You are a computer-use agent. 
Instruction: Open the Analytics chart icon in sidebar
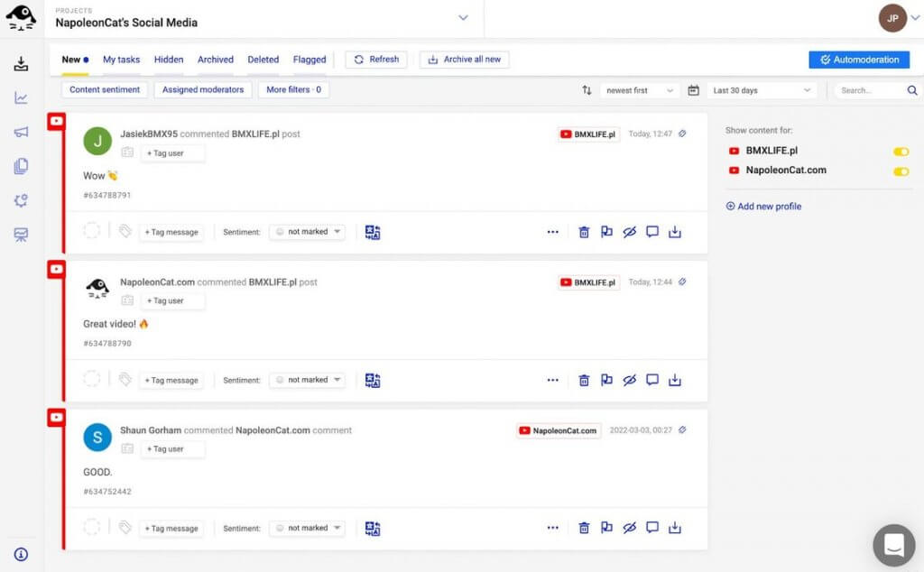click(22, 97)
